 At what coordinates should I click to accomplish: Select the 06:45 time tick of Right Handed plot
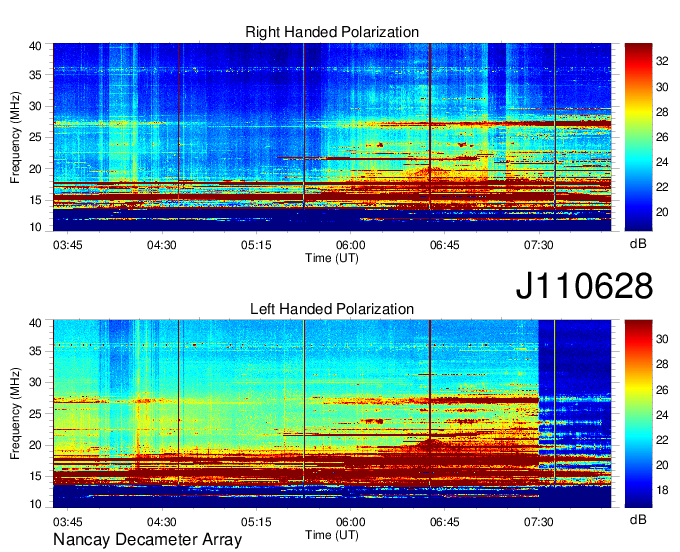click(445, 245)
